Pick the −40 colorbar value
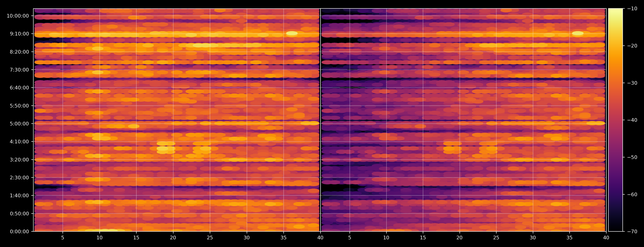This screenshot has width=644, height=247. (x=632, y=120)
